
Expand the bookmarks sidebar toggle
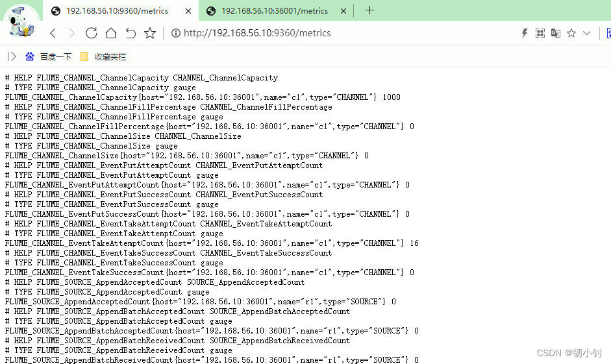pyautogui.click(x=12, y=57)
